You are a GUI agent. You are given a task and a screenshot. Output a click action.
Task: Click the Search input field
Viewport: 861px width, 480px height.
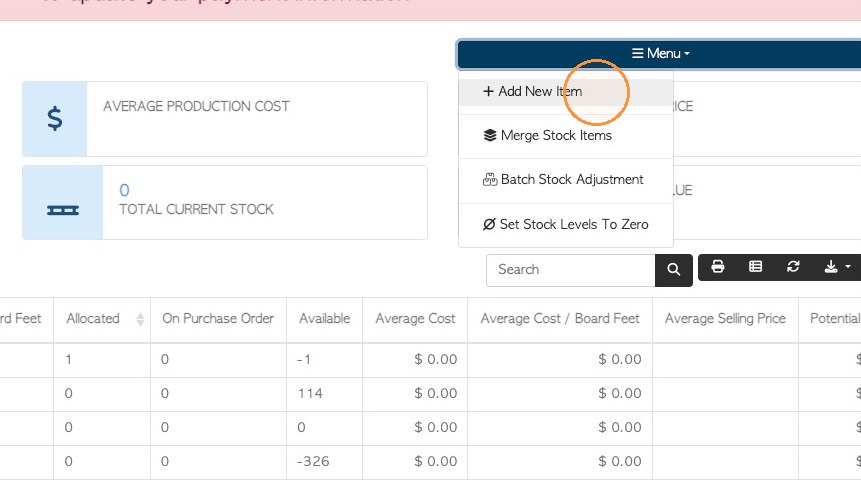point(571,270)
